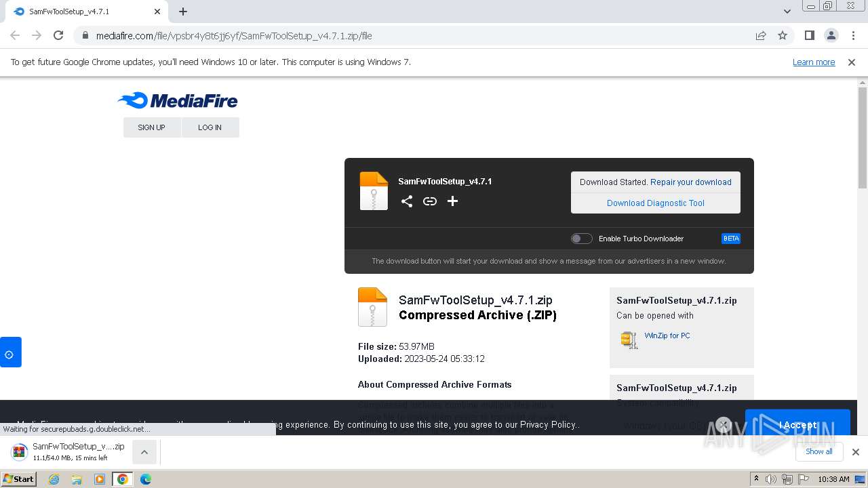Click the share page icon in address bar
The width and height of the screenshot is (868, 488).
[761, 36]
